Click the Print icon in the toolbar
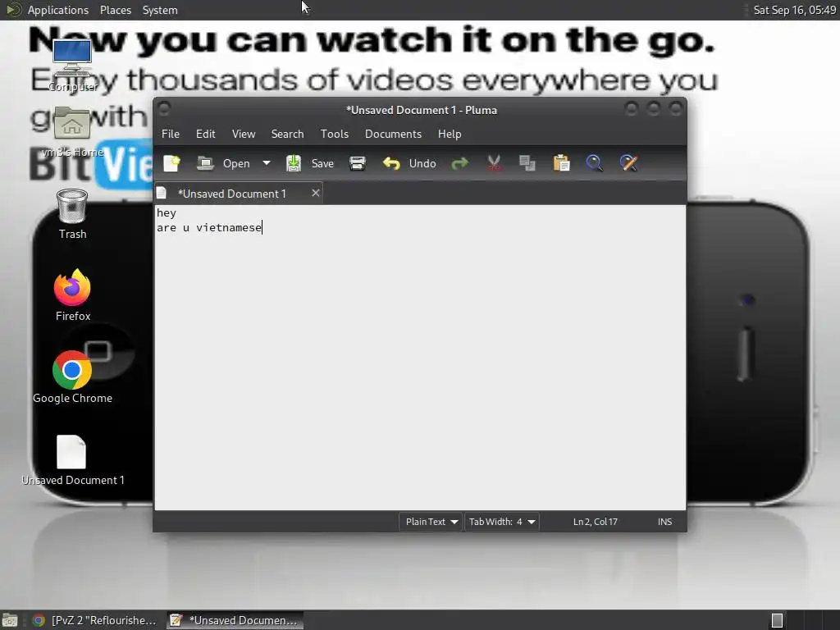 point(358,163)
